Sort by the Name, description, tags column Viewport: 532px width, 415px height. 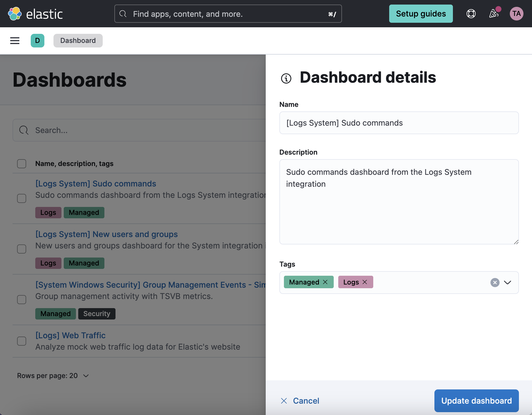[74, 163]
